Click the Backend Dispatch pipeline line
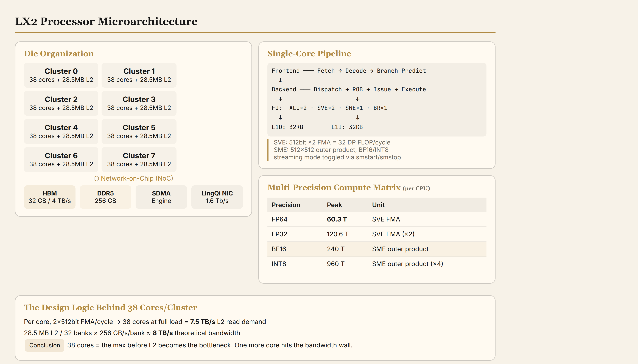Viewport: 638px width, 364px height. point(349,90)
